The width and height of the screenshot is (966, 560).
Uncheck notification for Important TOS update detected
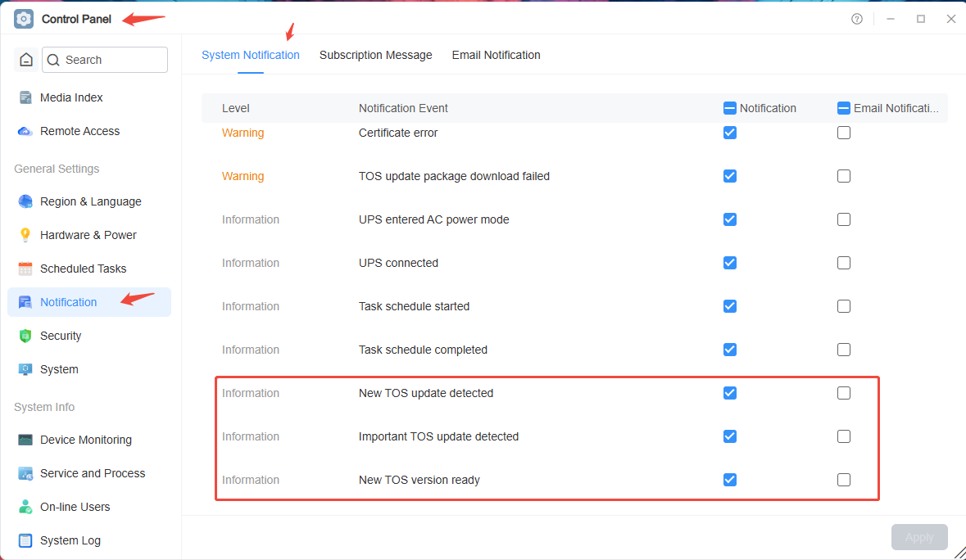(x=729, y=436)
